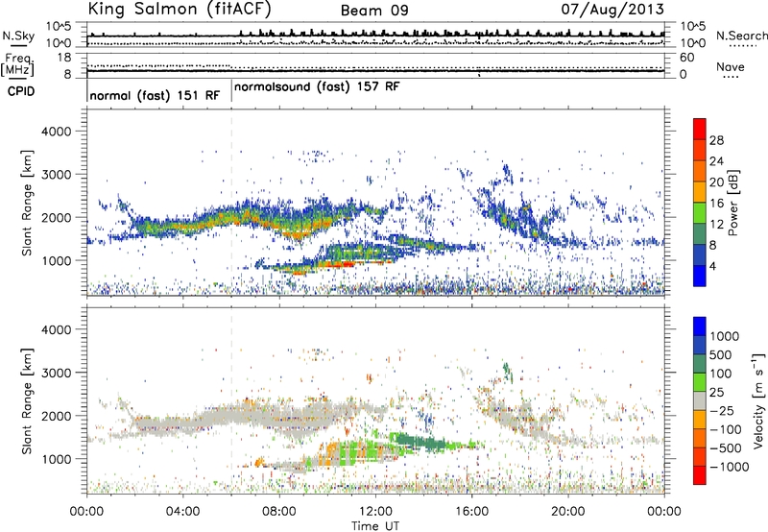Select the '25' label on Velocity colorbar
The width and height of the screenshot is (768, 532).
point(716,392)
